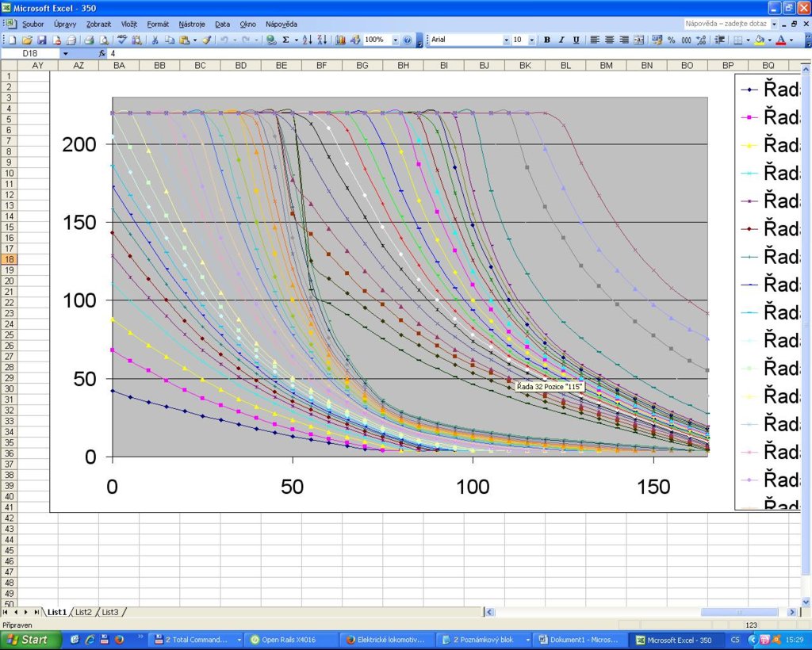Switch to Open Rails X4016 taskbar button
The height and width of the screenshot is (650, 812).
point(289,640)
